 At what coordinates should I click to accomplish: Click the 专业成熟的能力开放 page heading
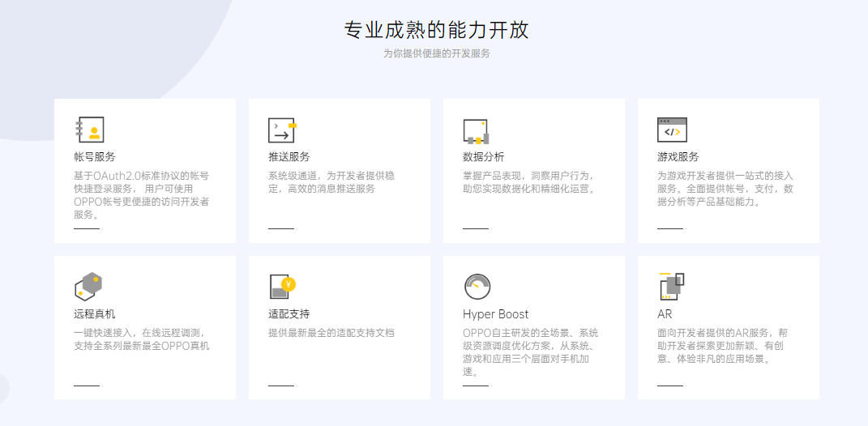(436, 31)
